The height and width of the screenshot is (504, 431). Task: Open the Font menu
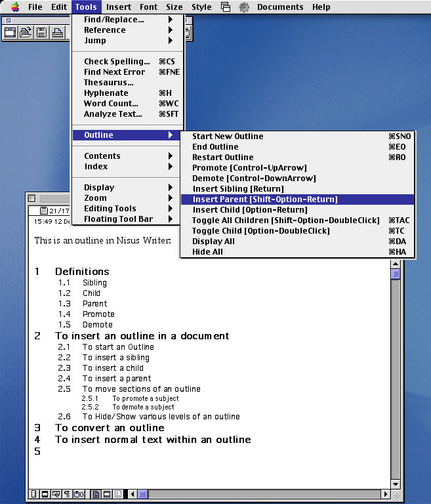148,7
